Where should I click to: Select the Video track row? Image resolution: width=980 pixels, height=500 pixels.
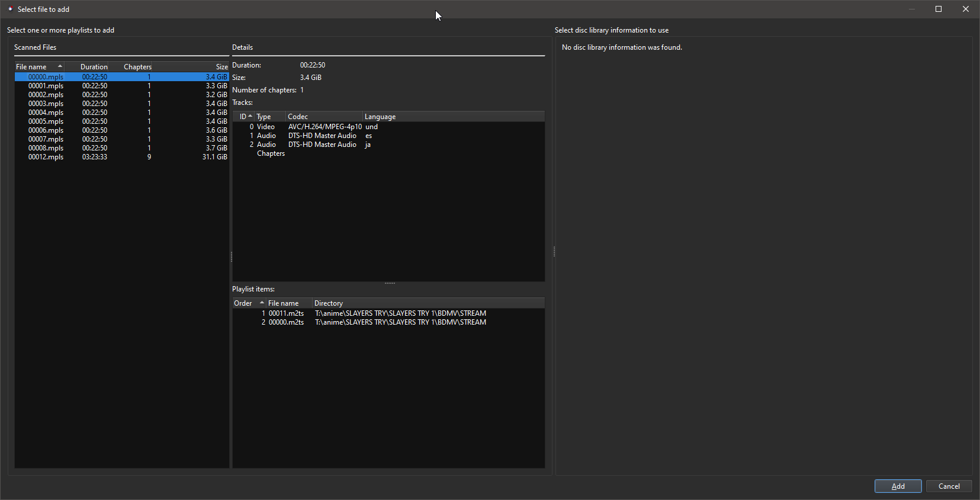point(266,127)
